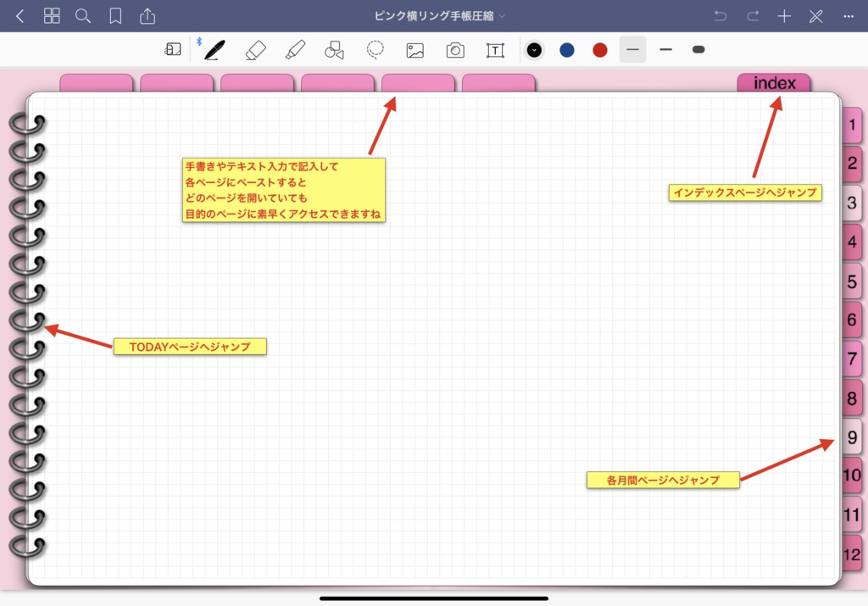
Task: Undo the last stroke
Action: [721, 15]
